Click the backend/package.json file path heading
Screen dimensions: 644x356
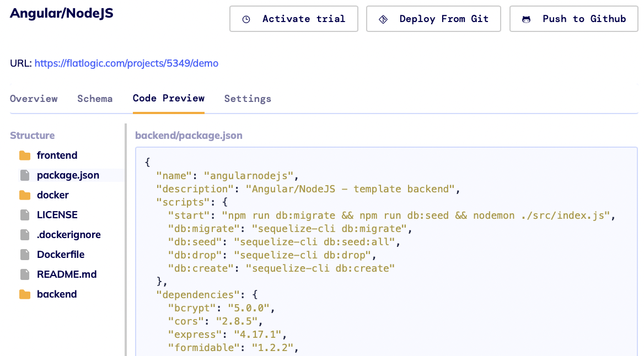[x=189, y=136]
